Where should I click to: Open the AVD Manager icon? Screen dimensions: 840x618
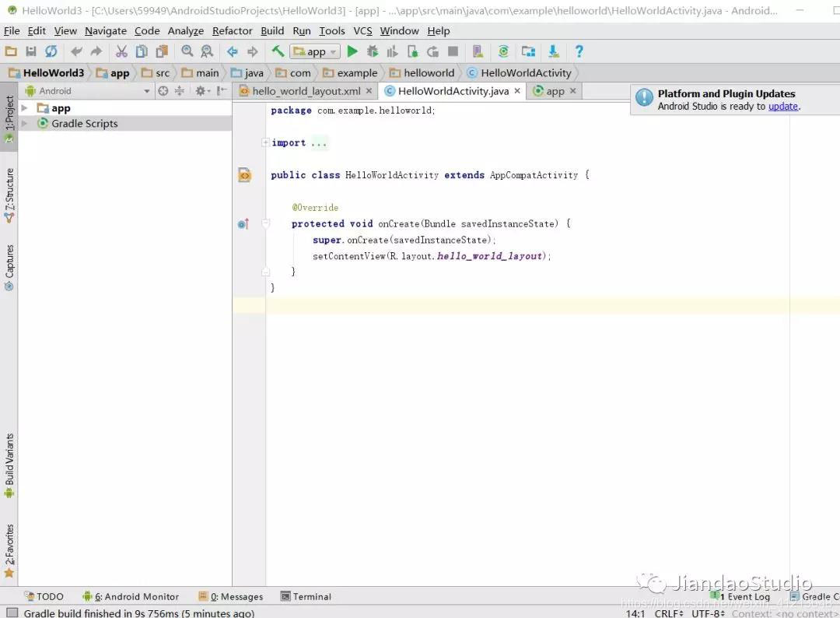tap(478, 51)
